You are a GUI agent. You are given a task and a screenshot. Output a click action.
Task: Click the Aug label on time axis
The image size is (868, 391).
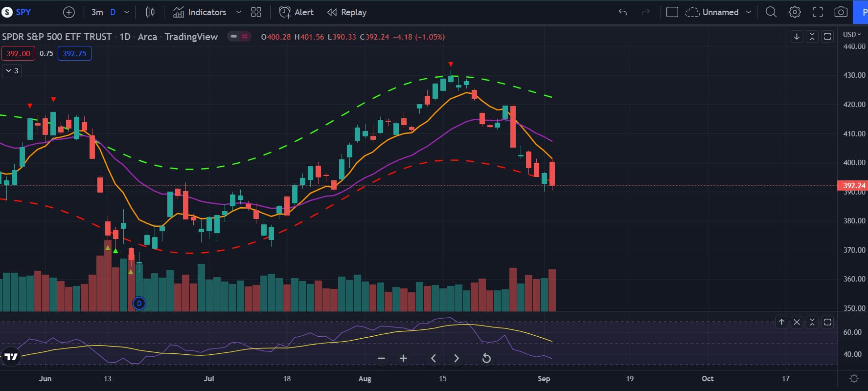[365, 379]
